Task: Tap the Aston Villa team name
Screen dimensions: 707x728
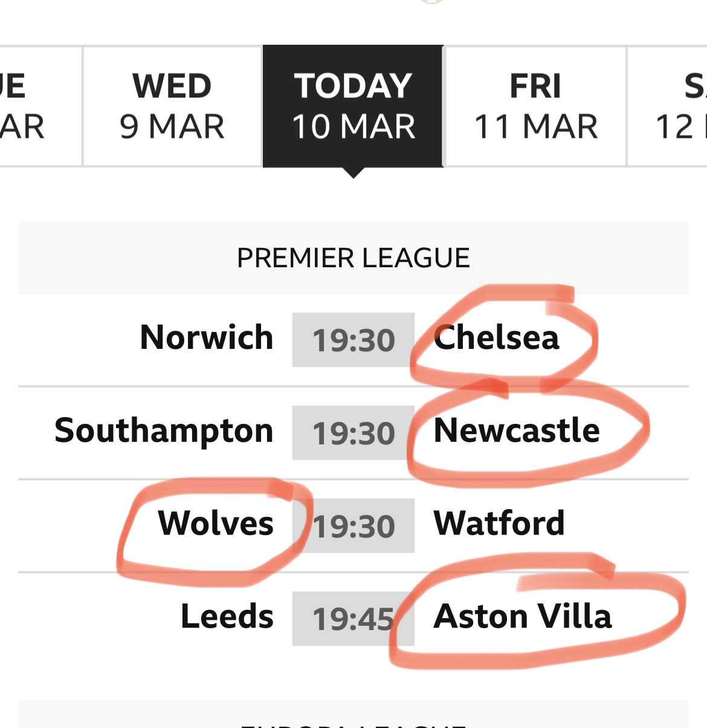Action: click(523, 616)
